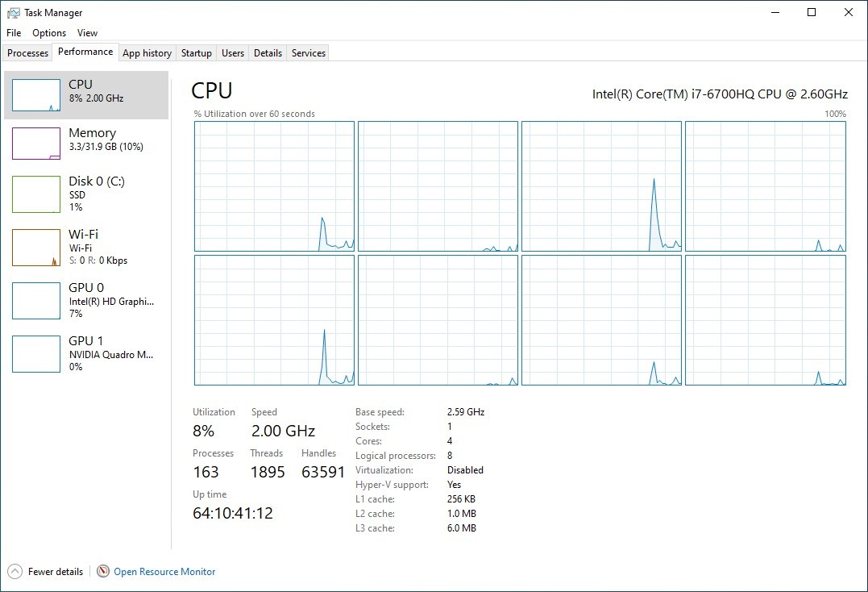Click the % Utilization over 60 seconds label

(254, 114)
